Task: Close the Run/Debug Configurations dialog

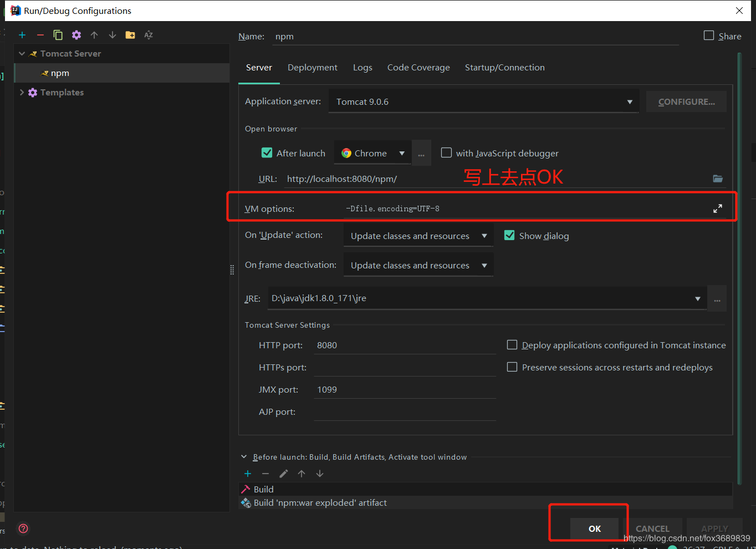Action: point(739,11)
